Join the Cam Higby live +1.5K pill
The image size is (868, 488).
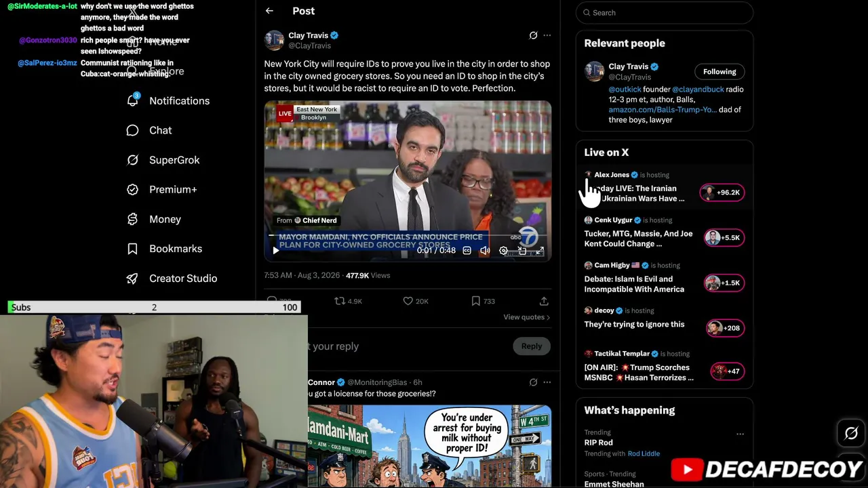(x=724, y=283)
